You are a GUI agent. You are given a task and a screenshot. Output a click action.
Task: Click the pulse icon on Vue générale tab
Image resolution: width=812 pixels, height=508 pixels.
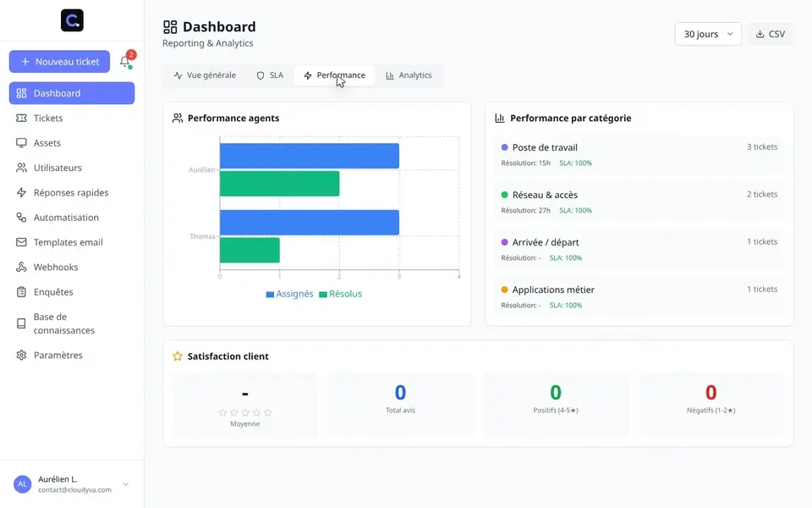(178, 75)
